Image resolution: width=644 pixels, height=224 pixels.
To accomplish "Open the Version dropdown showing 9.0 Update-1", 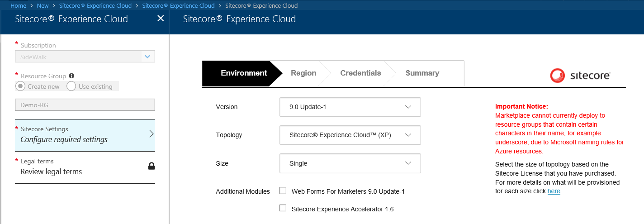I will coord(350,107).
